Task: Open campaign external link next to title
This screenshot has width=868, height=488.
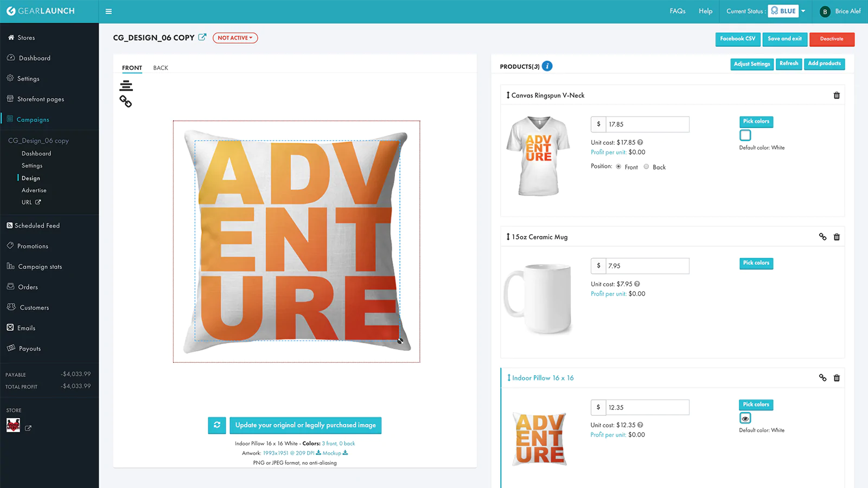Action: coord(202,37)
